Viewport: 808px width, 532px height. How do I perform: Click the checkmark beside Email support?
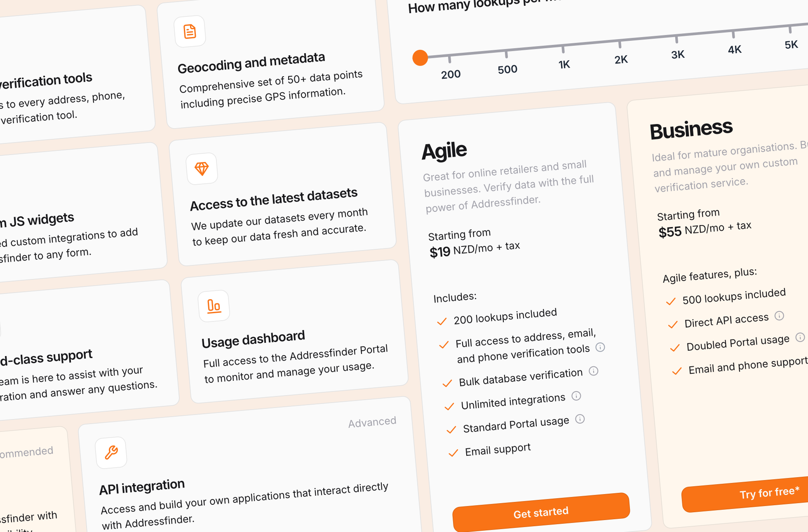(453, 453)
